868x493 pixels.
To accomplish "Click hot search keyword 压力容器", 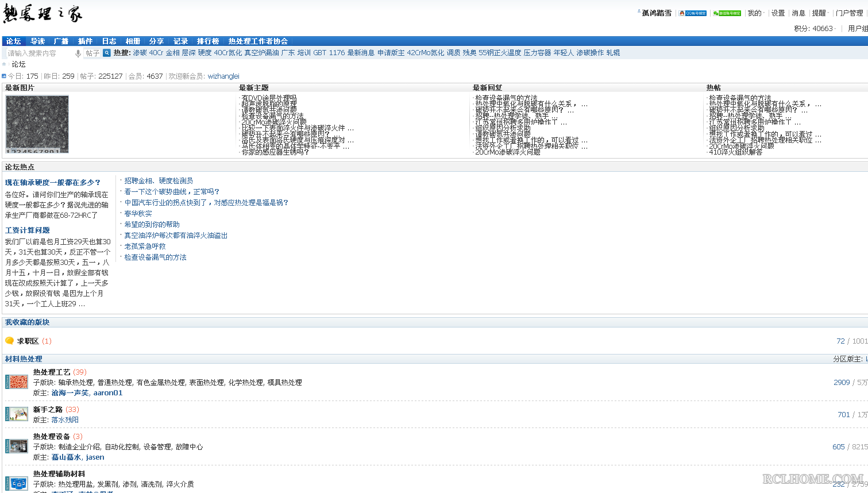I will pos(537,53).
